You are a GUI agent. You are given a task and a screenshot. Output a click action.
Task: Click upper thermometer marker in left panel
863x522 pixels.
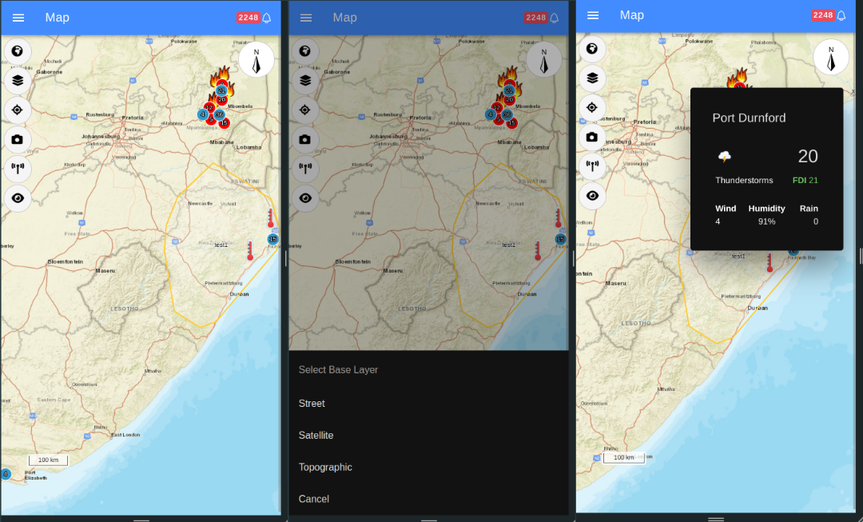tap(270, 218)
